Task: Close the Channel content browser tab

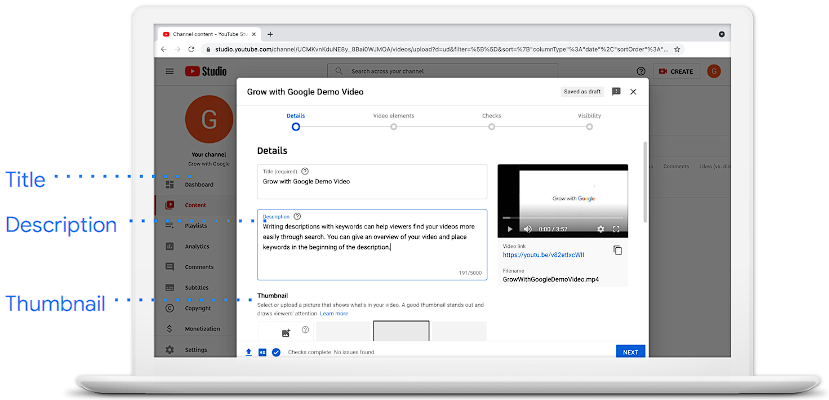Action: (x=254, y=34)
